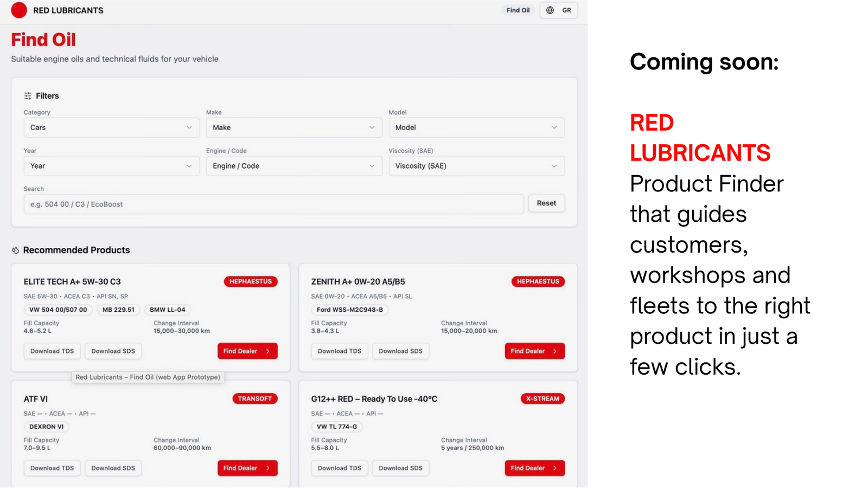
Task: Toggle the BMW LL-04 specification chip
Action: coord(168,310)
